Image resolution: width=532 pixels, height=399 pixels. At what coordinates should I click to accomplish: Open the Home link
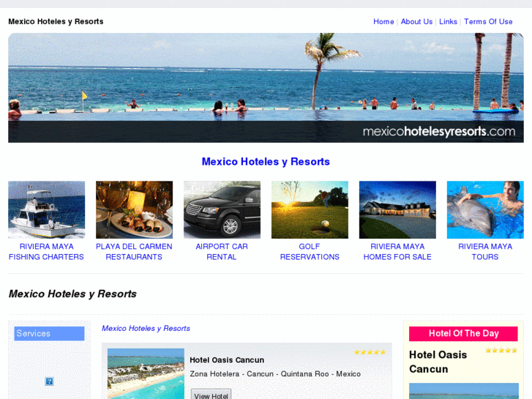point(383,22)
